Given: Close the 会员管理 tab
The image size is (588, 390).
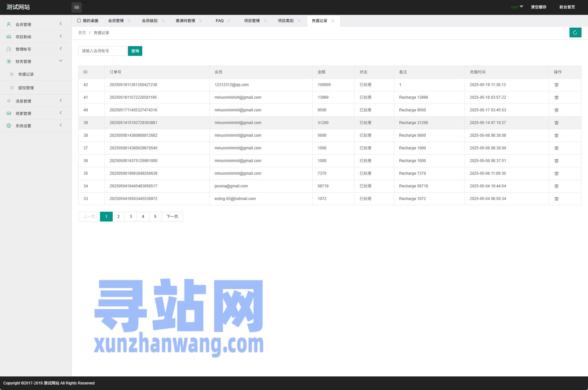Looking at the screenshot, I should pyautogui.click(x=129, y=21).
